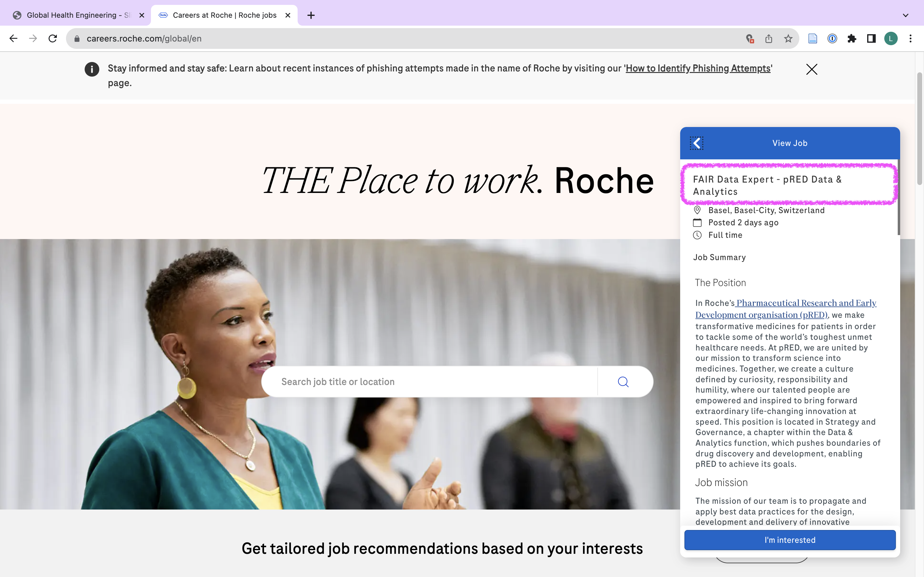Open Chrome three-dot menu
924x577 pixels.
(911, 38)
